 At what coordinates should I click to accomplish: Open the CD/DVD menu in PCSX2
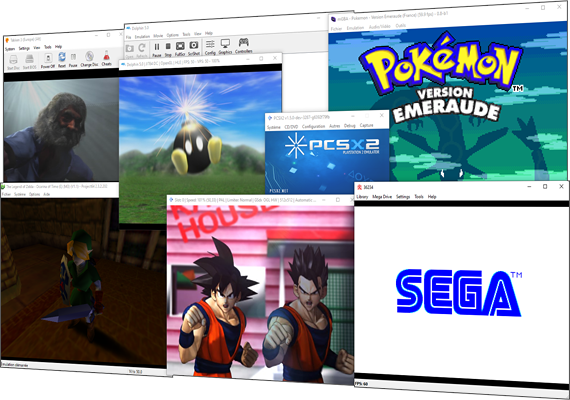[x=291, y=127]
